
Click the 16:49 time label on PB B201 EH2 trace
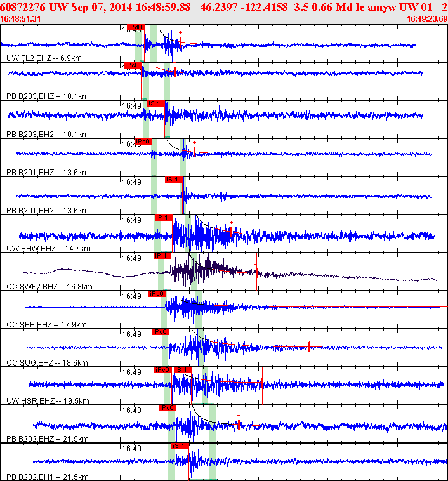pos(131,182)
